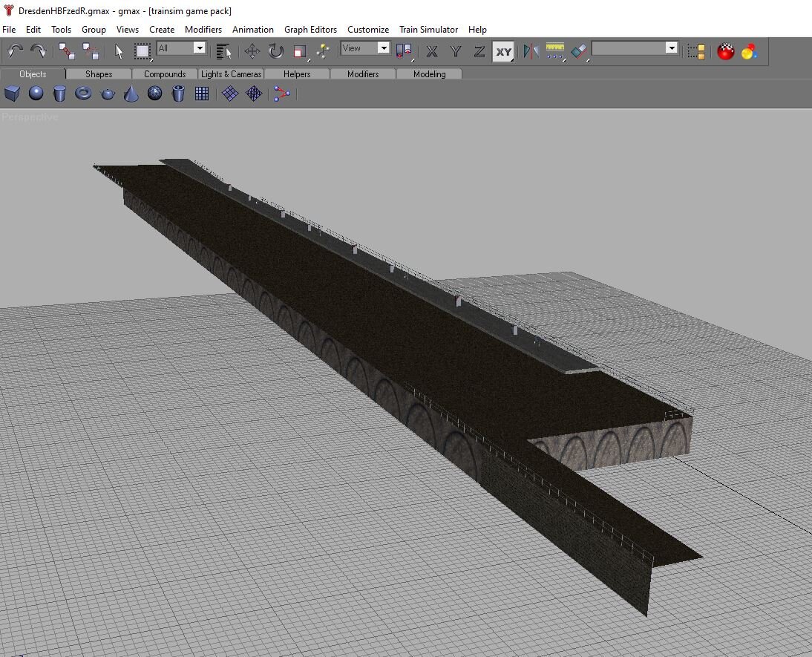Create a Sphere primitive
Image resolution: width=812 pixels, height=657 pixels.
tap(36, 94)
